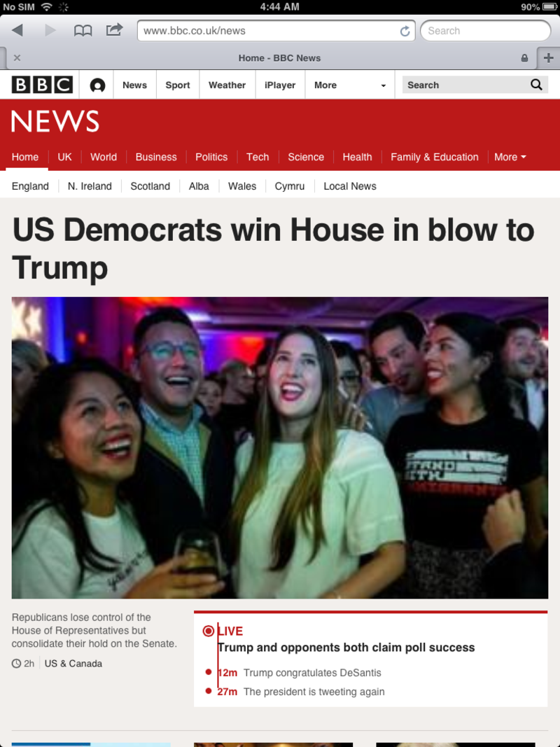Viewport: 560px width, 747px height.
Task: Expand the top More dropdown arrow
Action: click(x=384, y=85)
